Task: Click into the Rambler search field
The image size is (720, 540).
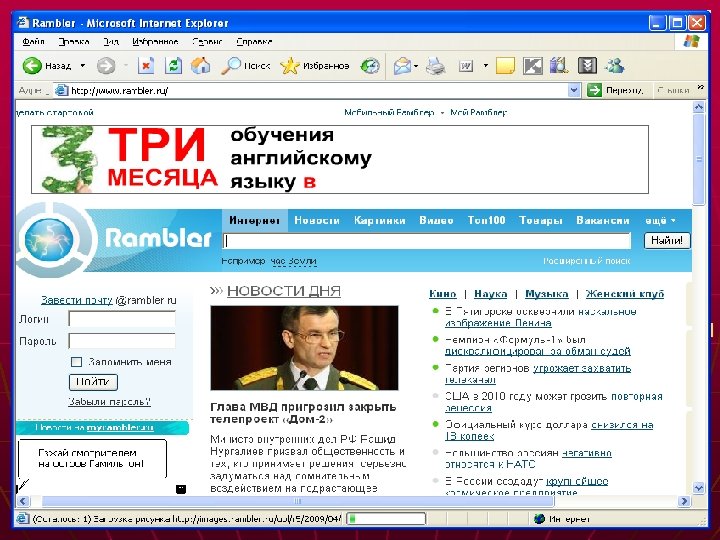Action: coord(427,241)
